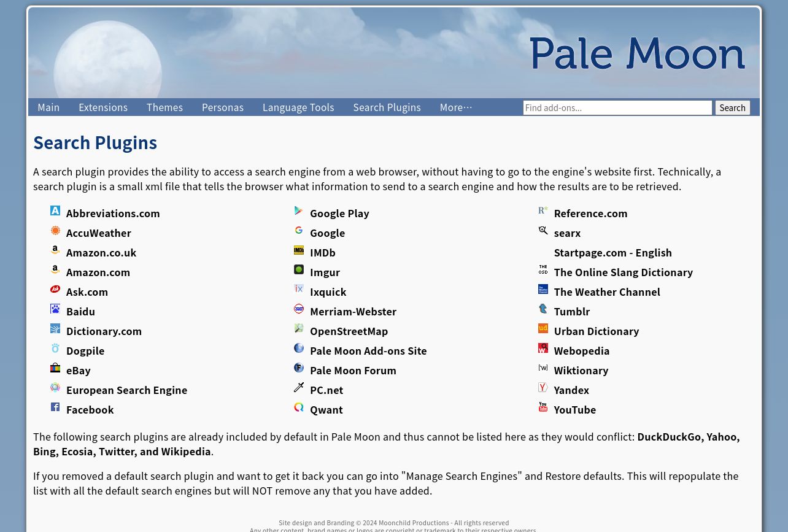The width and height of the screenshot is (788, 532).
Task: Click the Ixquick icon
Action: [299, 289]
